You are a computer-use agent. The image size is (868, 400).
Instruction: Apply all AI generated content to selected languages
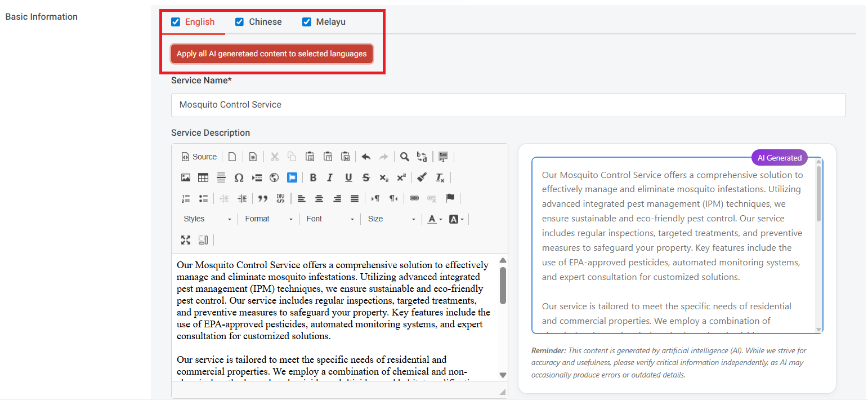click(x=272, y=54)
